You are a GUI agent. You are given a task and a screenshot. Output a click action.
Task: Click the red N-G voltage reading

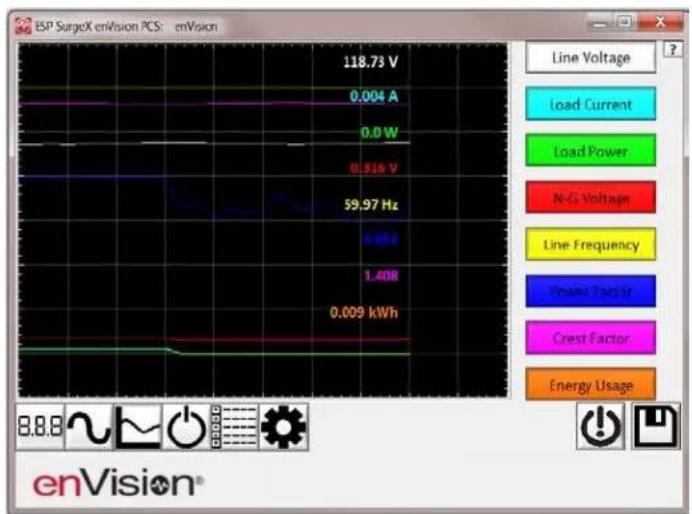[x=374, y=168]
